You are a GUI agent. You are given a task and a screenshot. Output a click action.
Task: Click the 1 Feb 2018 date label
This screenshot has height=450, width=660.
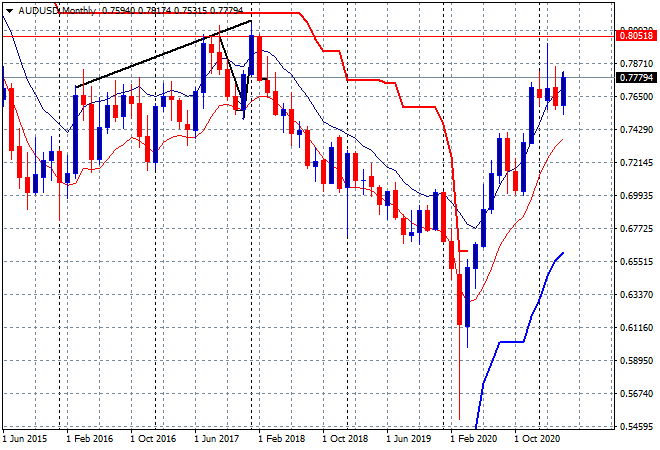pos(281,439)
